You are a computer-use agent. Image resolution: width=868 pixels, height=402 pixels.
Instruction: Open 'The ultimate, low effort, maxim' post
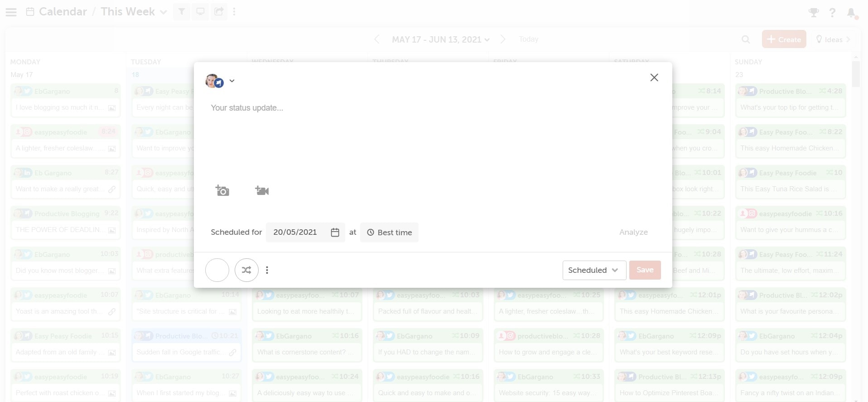[791, 263]
